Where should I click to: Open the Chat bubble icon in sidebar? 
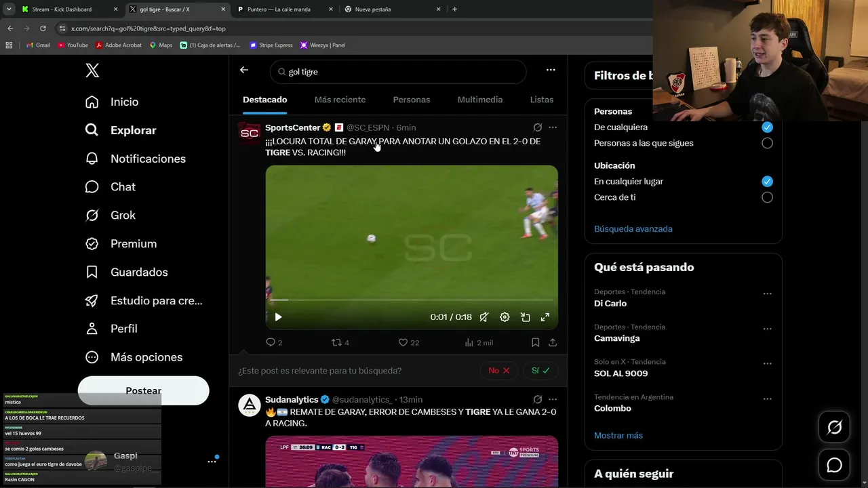[92, 187]
